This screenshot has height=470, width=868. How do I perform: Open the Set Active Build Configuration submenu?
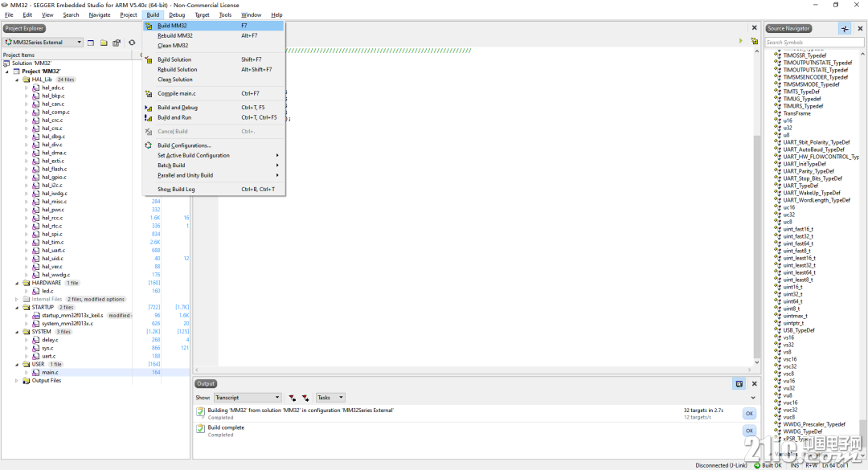coord(214,156)
